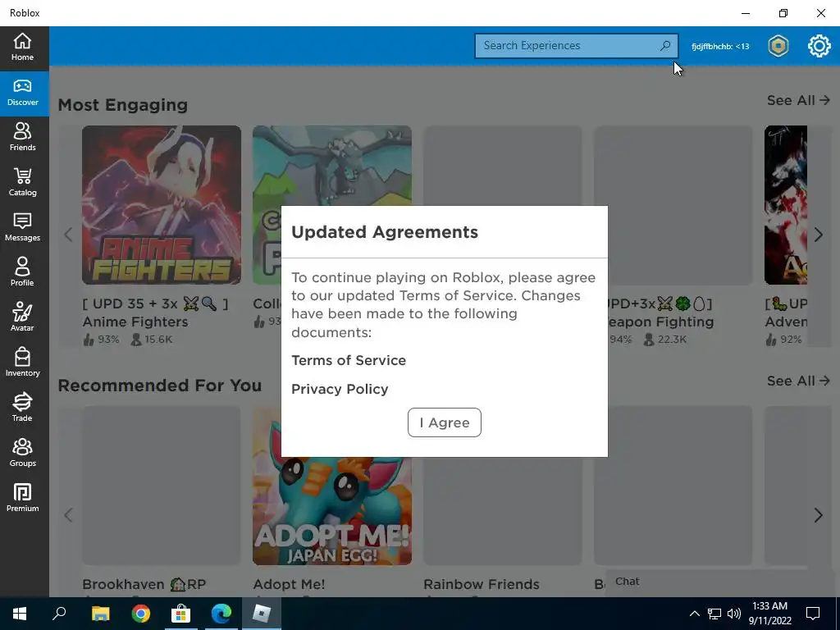Open the network status tray icon

click(x=714, y=614)
